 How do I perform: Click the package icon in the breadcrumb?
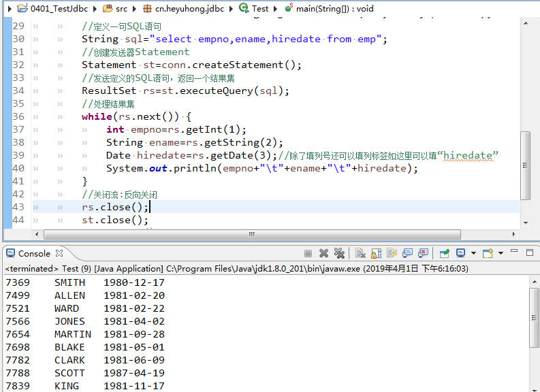147,9
